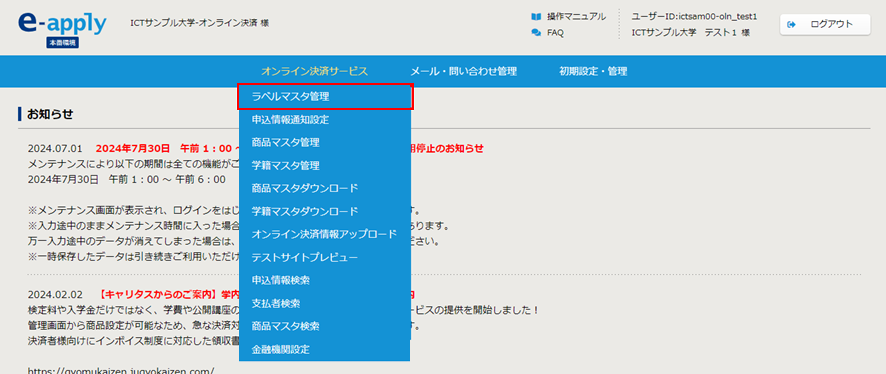Select テストサイトプレビュー from the menu

325,257
